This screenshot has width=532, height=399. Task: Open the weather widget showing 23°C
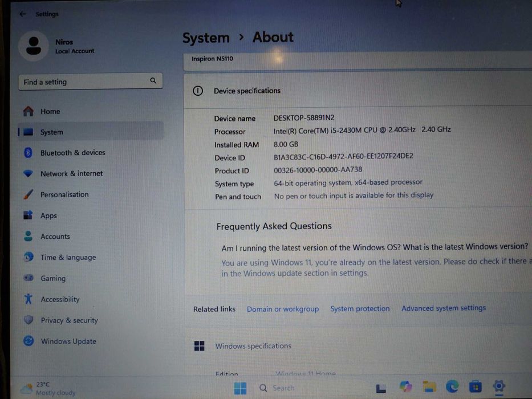tap(47, 389)
